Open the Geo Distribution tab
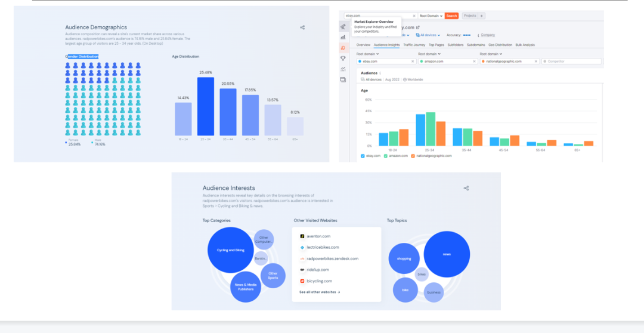644x333 pixels. click(500, 45)
